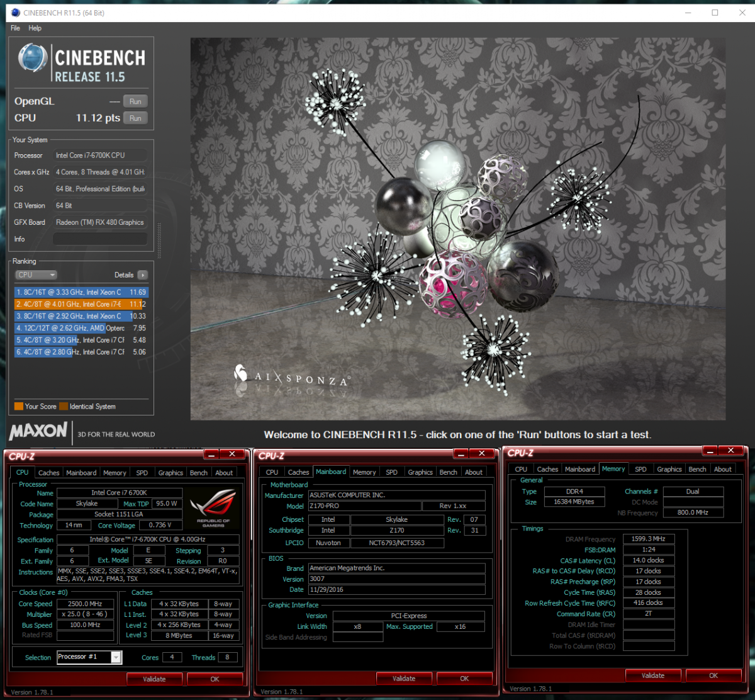Open the CPU ranking type dropdown
This screenshot has height=700, width=755.
click(36, 275)
